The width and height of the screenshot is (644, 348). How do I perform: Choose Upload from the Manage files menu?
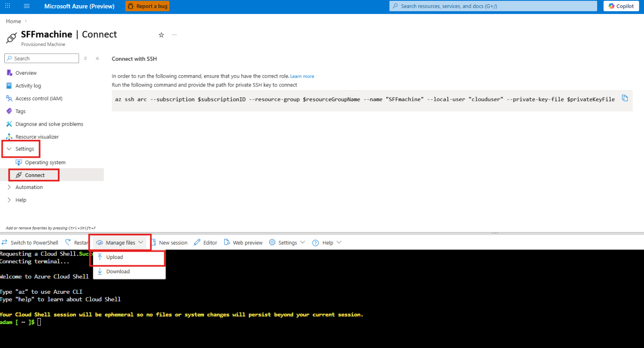click(x=129, y=257)
